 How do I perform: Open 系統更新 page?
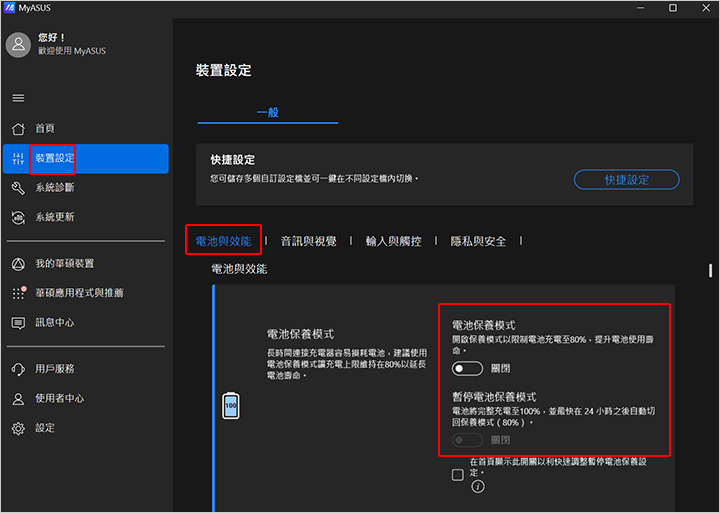(86, 217)
